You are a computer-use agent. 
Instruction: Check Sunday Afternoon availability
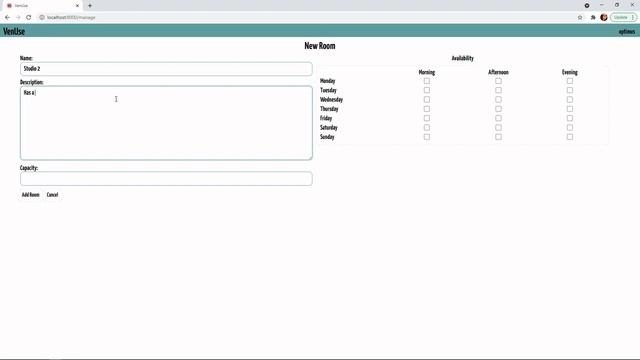pyautogui.click(x=498, y=137)
